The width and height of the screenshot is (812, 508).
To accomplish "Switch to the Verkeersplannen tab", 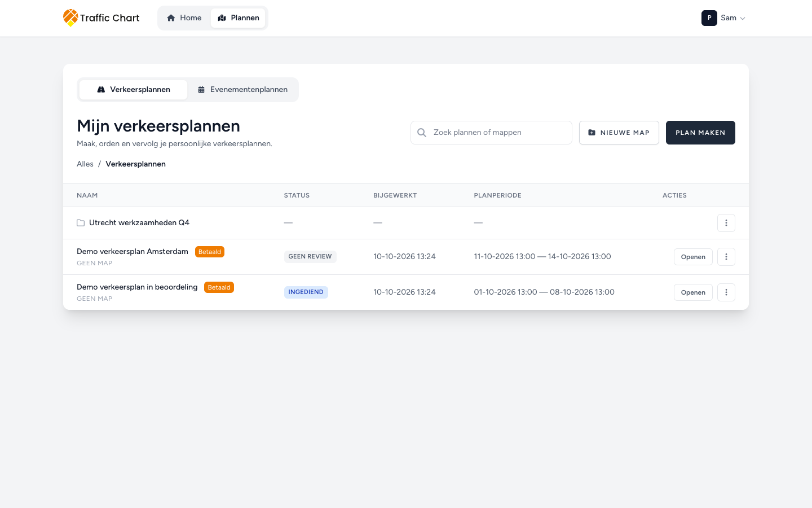I will (134, 90).
